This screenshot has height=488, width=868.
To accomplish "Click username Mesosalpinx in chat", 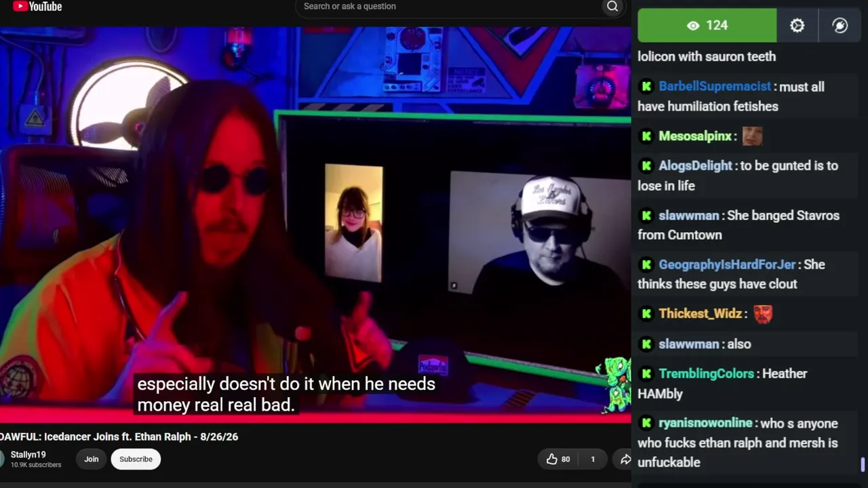I will (695, 136).
